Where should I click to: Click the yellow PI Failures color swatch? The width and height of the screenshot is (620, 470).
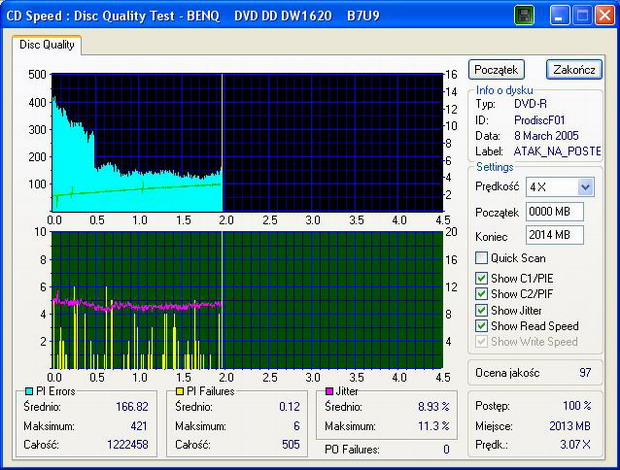180,391
